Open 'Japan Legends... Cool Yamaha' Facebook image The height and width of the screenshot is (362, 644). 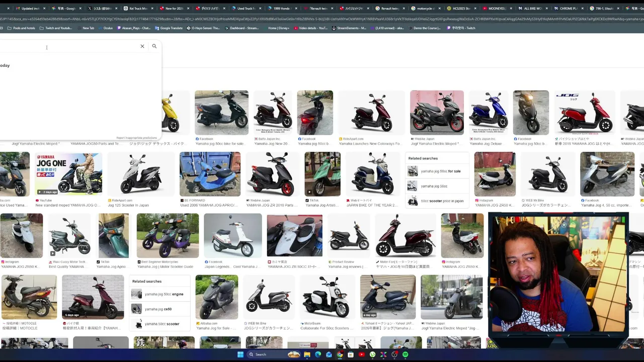pos(232,235)
